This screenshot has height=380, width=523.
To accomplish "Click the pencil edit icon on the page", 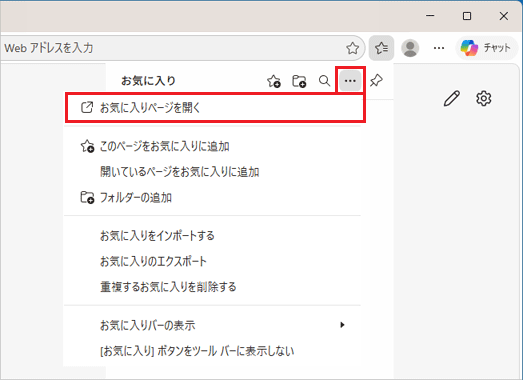I will pyautogui.click(x=452, y=98).
